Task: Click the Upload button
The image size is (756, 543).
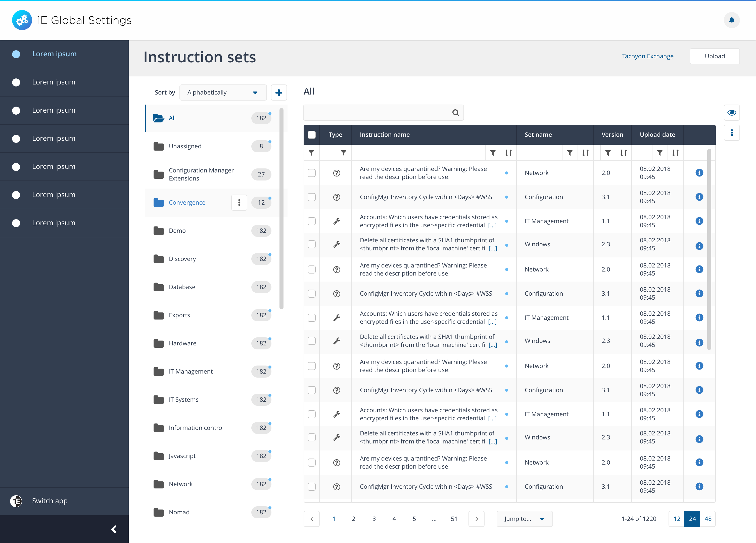Action: (x=714, y=56)
